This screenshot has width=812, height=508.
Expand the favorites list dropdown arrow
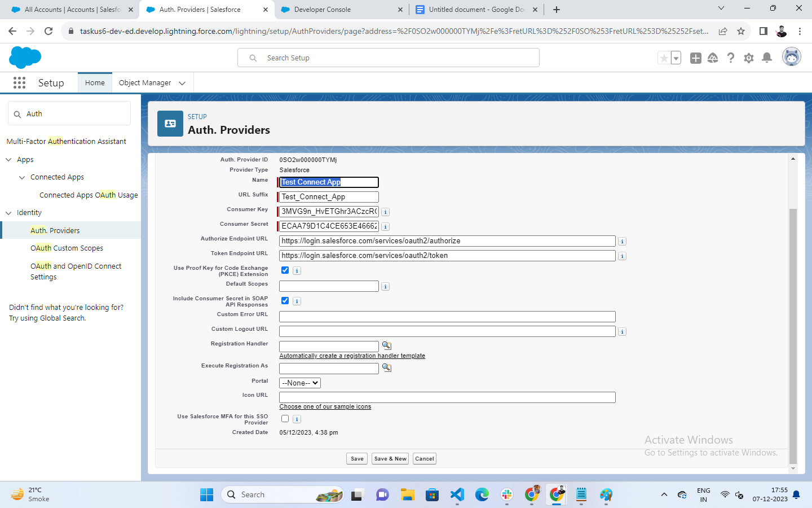676,58
